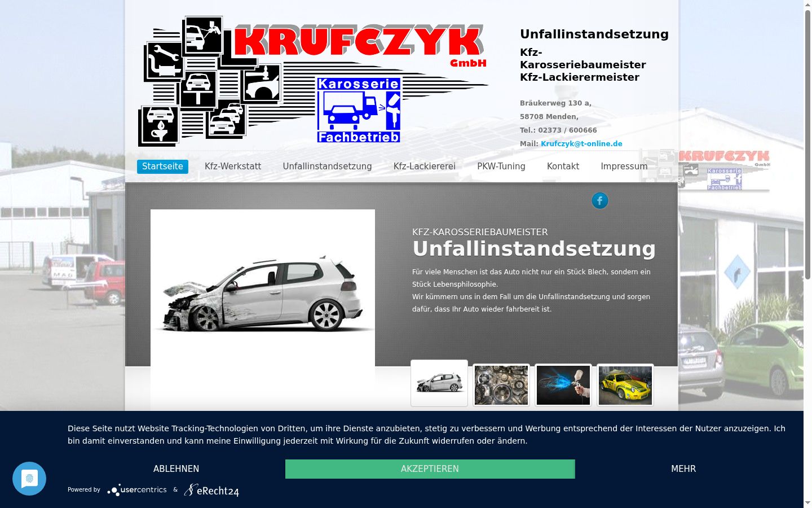Click the phone number 02373 / 600666

tap(567, 130)
